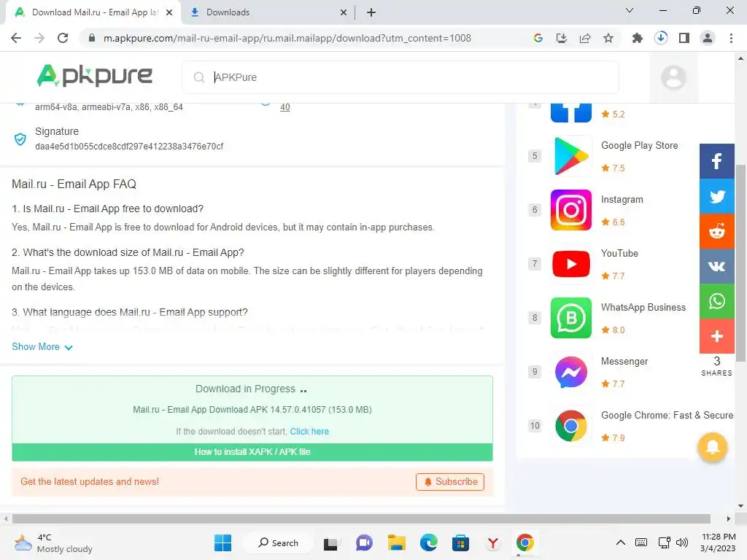
Task: Click the APKPure search input field
Action: [400, 77]
